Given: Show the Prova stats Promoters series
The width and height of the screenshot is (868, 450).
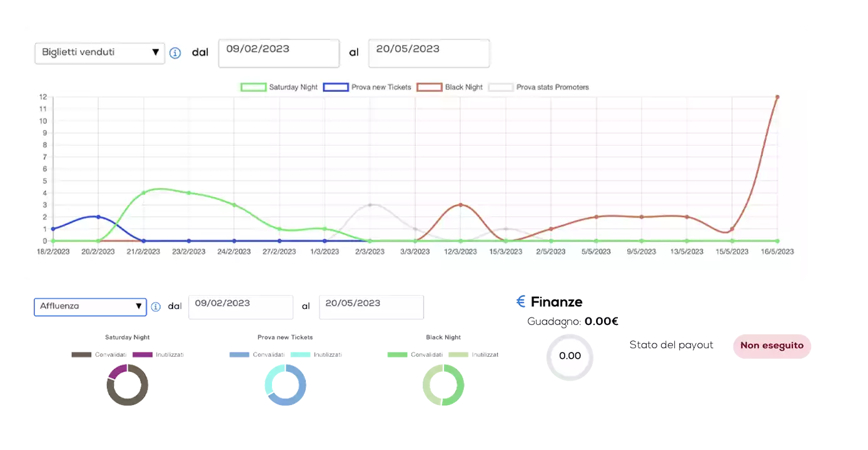Looking at the screenshot, I should pos(538,87).
